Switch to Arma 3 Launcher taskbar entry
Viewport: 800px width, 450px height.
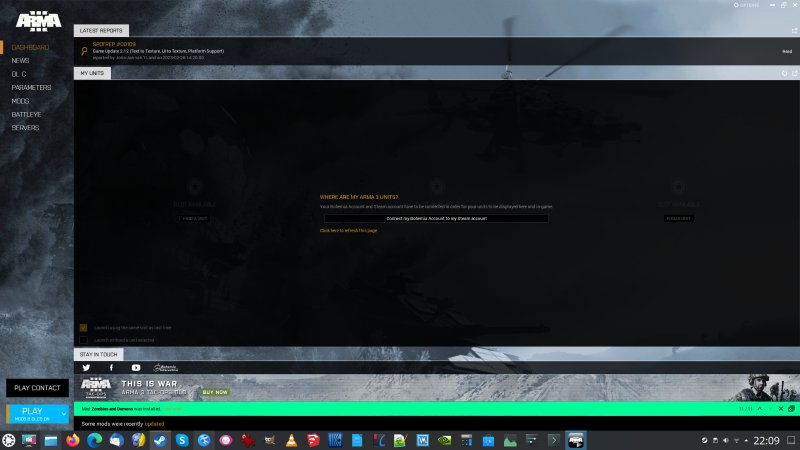click(x=576, y=440)
